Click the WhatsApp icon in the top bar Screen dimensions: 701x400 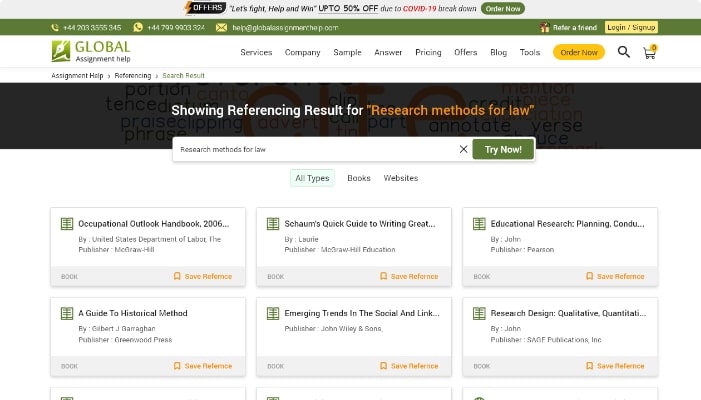point(138,27)
